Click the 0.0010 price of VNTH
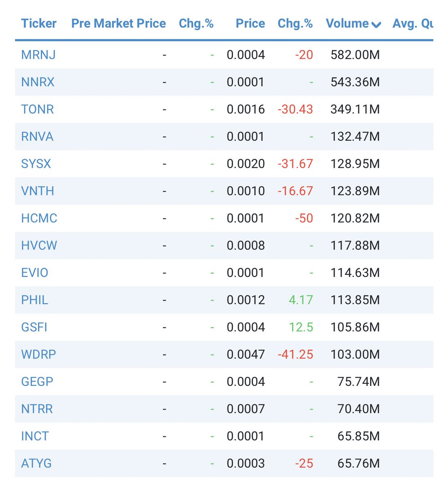The image size is (448, 491). point(246,191)
